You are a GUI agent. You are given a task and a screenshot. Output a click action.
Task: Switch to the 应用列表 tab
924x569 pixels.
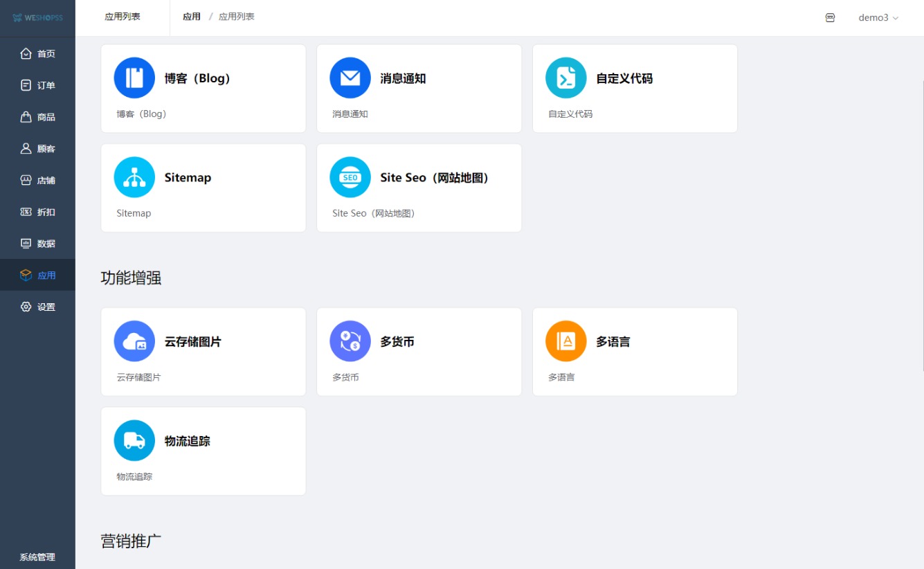pyautogui.click(x=123, y=17)
